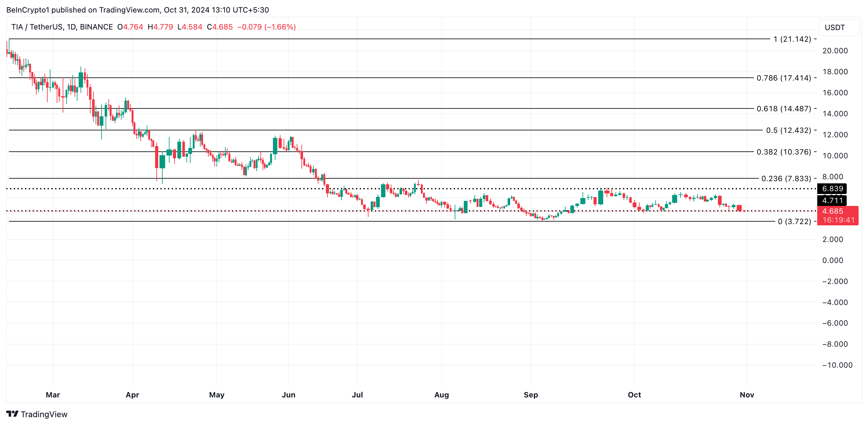Click the 0.236 (7.833) level label
The height and width of the screenshot is (425, 868).
pyautogui.click(x=786, y=178)
